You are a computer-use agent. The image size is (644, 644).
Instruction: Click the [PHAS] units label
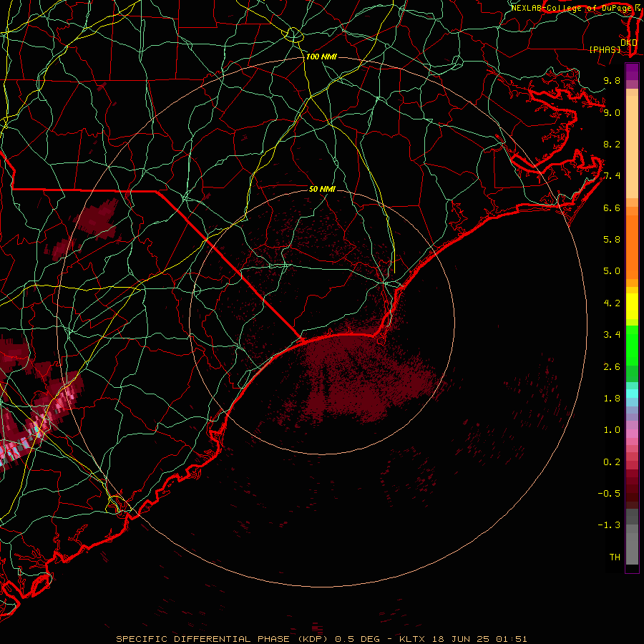605,49
